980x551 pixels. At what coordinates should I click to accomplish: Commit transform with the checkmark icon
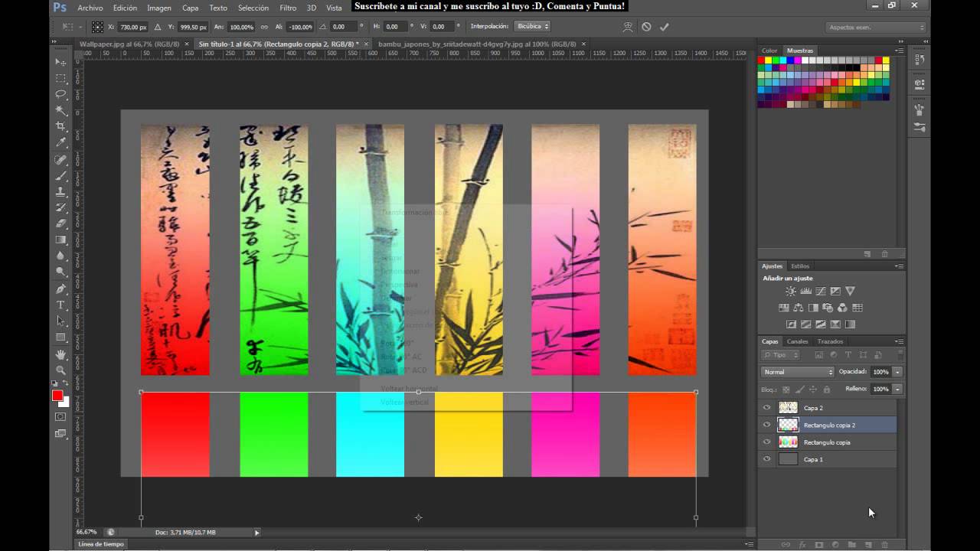point(664,27)
